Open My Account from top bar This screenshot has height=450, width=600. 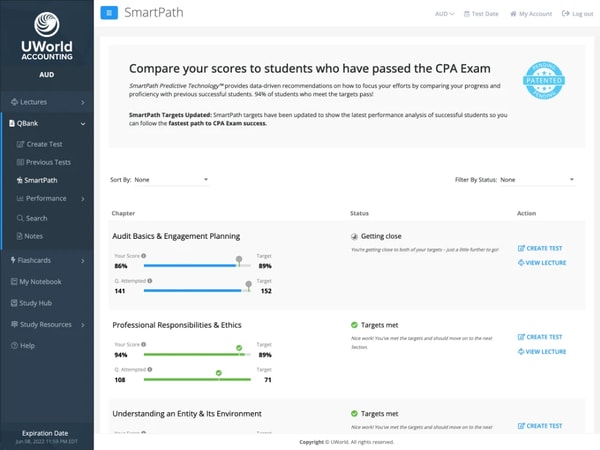[531, 14]
